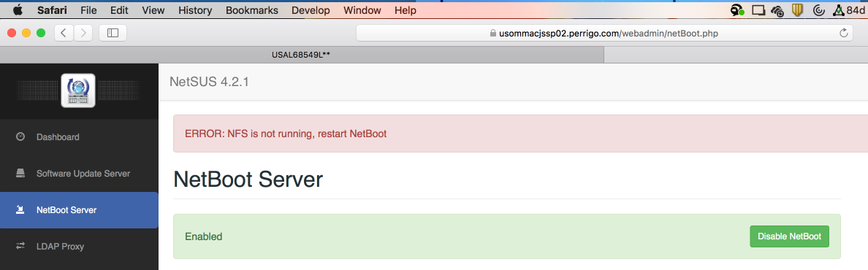Click the Dashboard gauge icon
The height and width of the screenshot is (270, 868).
[20, 136]
